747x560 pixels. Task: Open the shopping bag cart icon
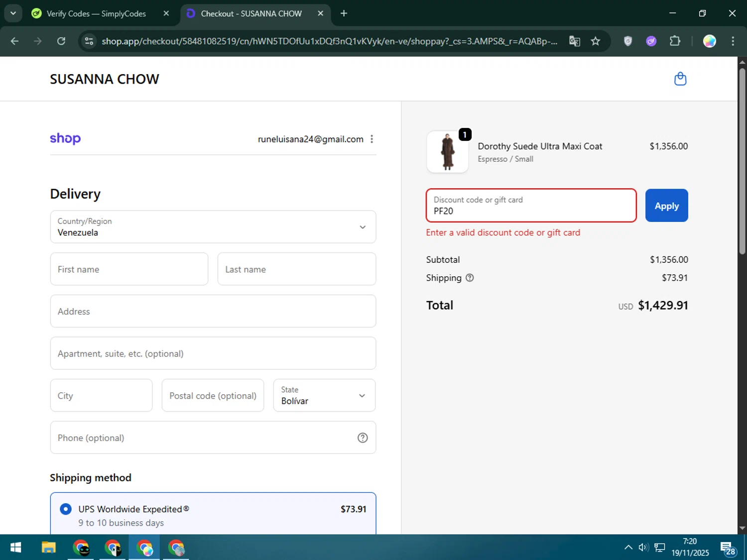pyautogui.click(x=680, y=79)
